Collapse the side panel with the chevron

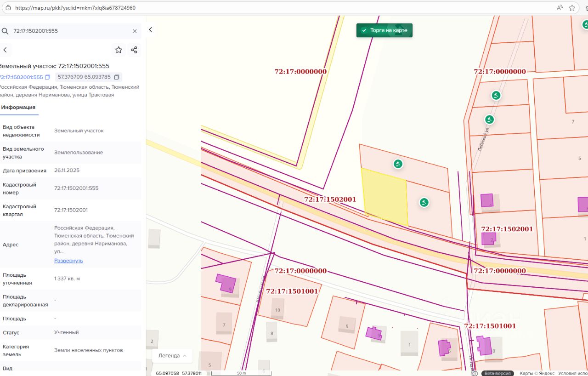click(x=150, y=29)
